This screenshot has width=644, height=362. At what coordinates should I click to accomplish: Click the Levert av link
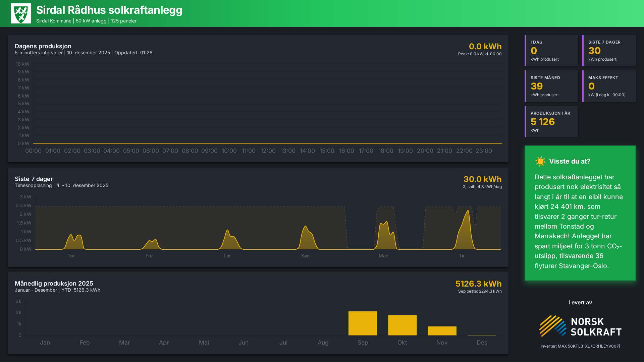(580, 302)
